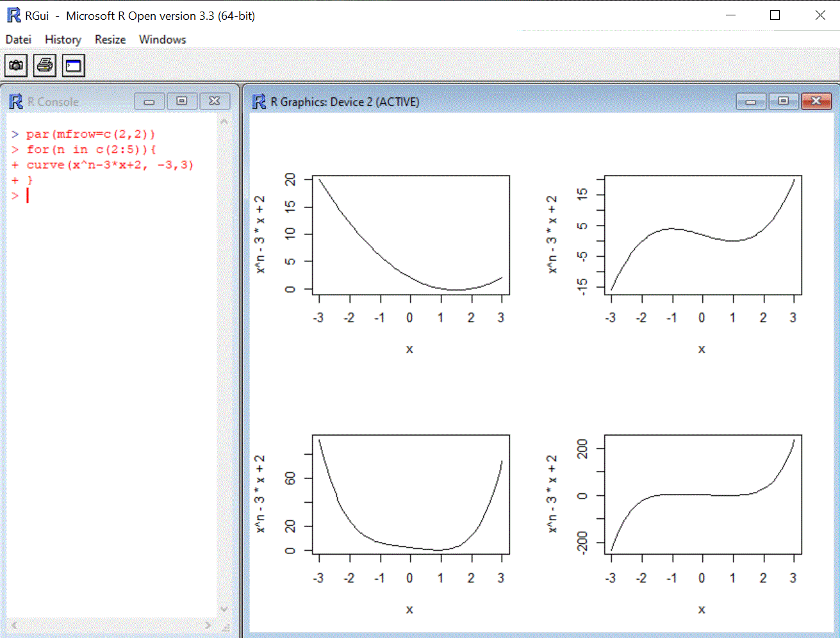This screenshot has width=840, height=638.
Task: Minimize the R Graphics device window
Action: [750, 101]
